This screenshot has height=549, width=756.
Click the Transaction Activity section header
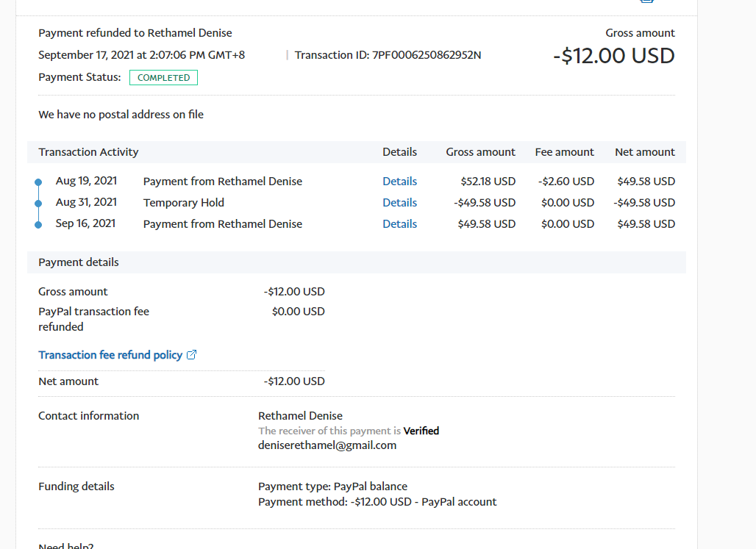pos(88,152)
